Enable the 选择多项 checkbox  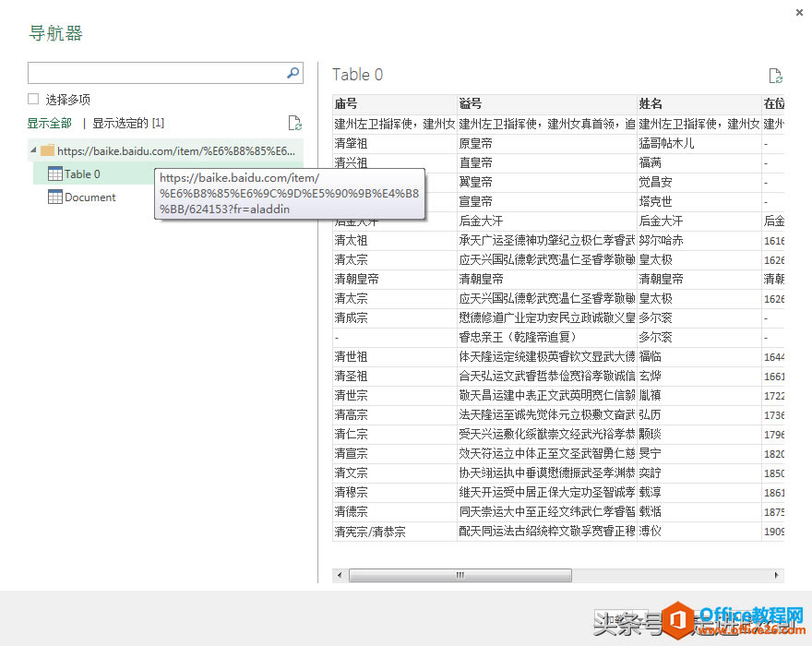click(x=33, y=99)
